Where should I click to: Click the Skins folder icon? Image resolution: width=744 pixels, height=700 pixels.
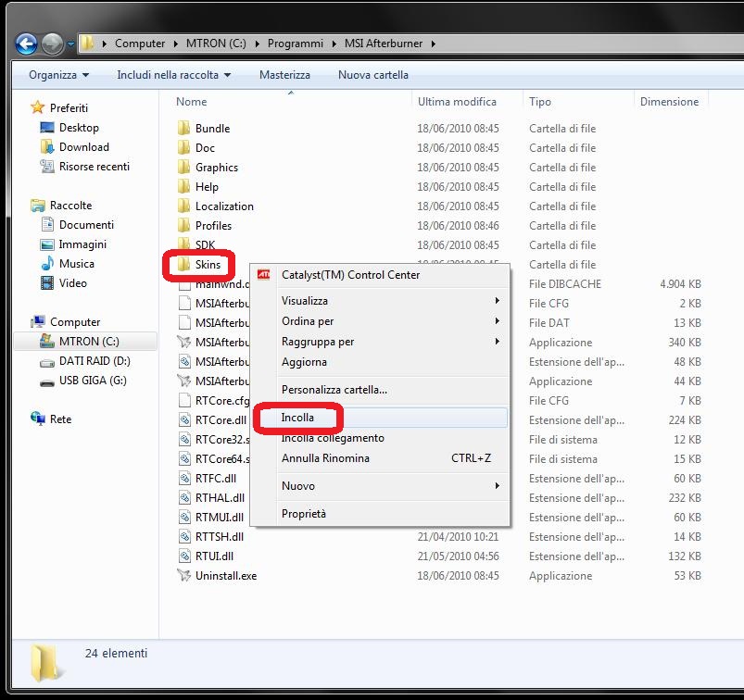pos(183,264)
